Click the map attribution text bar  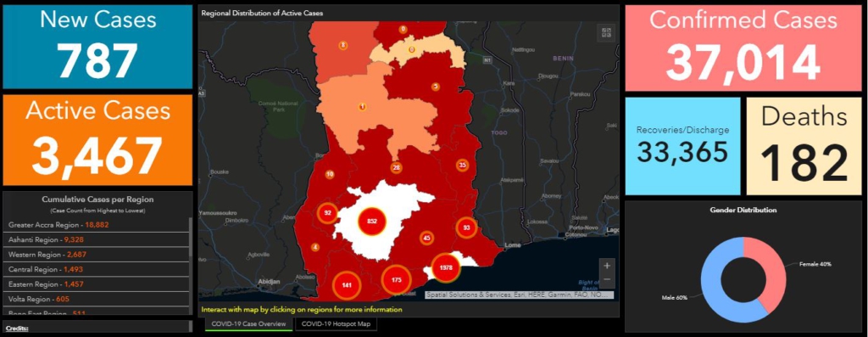coord(516,295)
